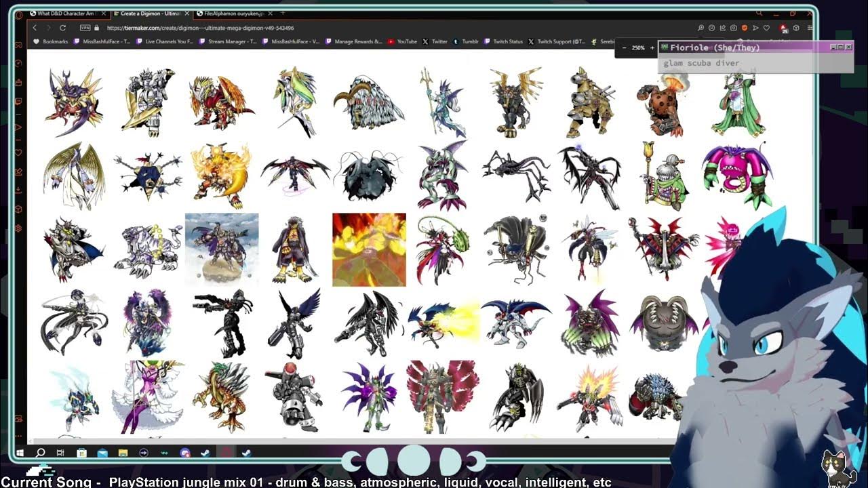Open the Bookmarks folder on bookmarks bar
Image resolution: width=868 pixels, height=488 pixels.
pos(51,41)
